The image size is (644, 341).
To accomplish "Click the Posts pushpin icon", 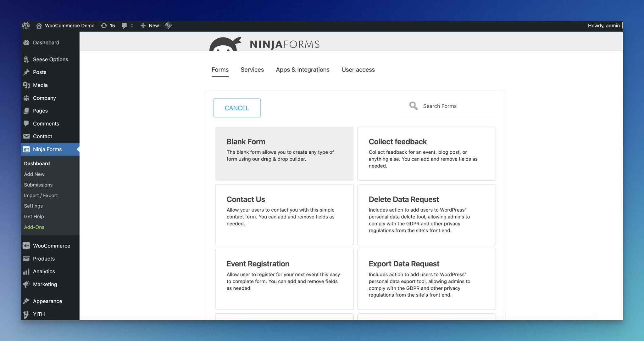I will tap(26, 72).
